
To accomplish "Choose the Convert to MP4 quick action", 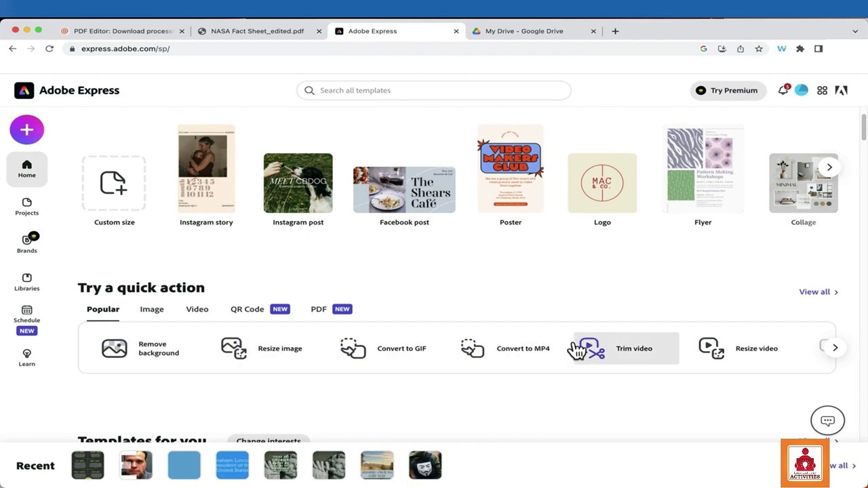I will (505, 348).
